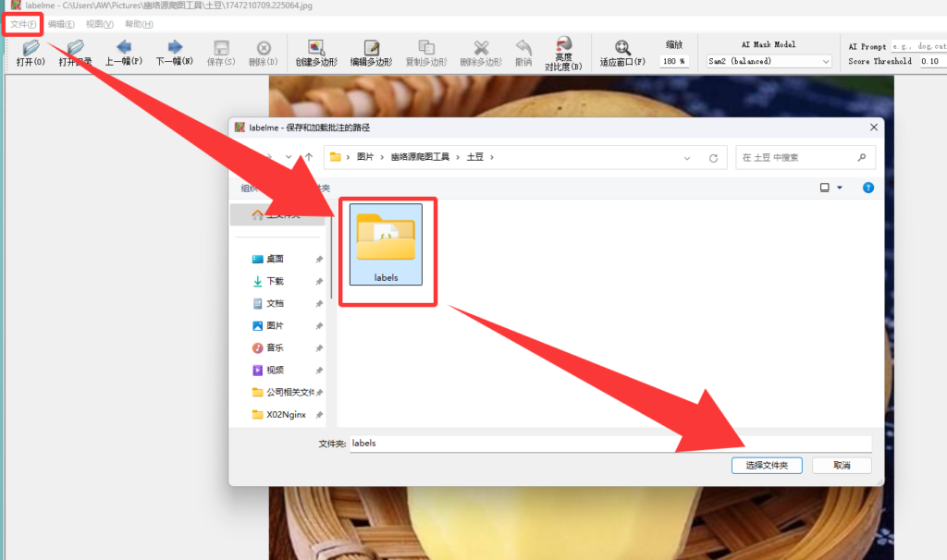The image size is (947, 560).
Task: Click the 保存(S) save icon
Action: [221, 53]
